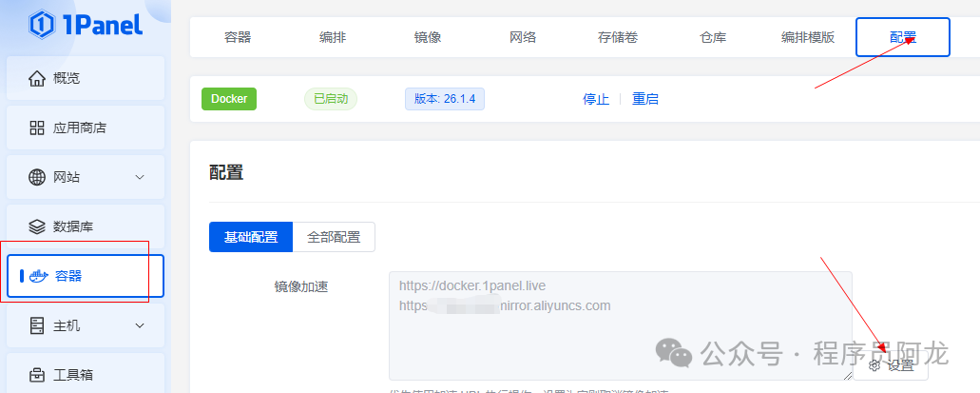Image resolution: width=980 pixels, height=393 pixels.
Task: Select the 网站 globe icon
Action: (x=37, y=177)
